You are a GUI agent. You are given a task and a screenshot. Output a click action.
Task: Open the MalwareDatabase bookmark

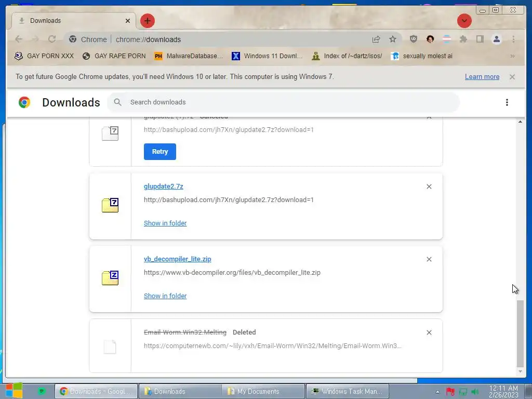[x=189, y=56]
